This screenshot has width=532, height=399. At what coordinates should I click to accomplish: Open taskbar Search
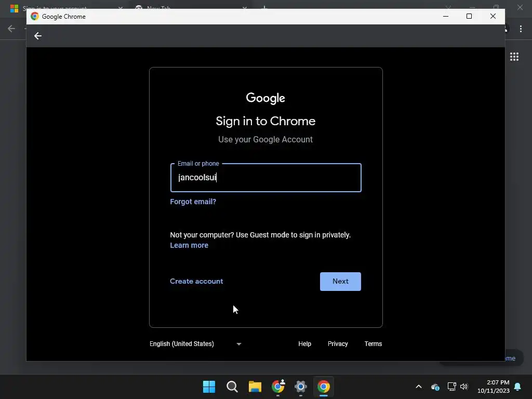[232, 387]
